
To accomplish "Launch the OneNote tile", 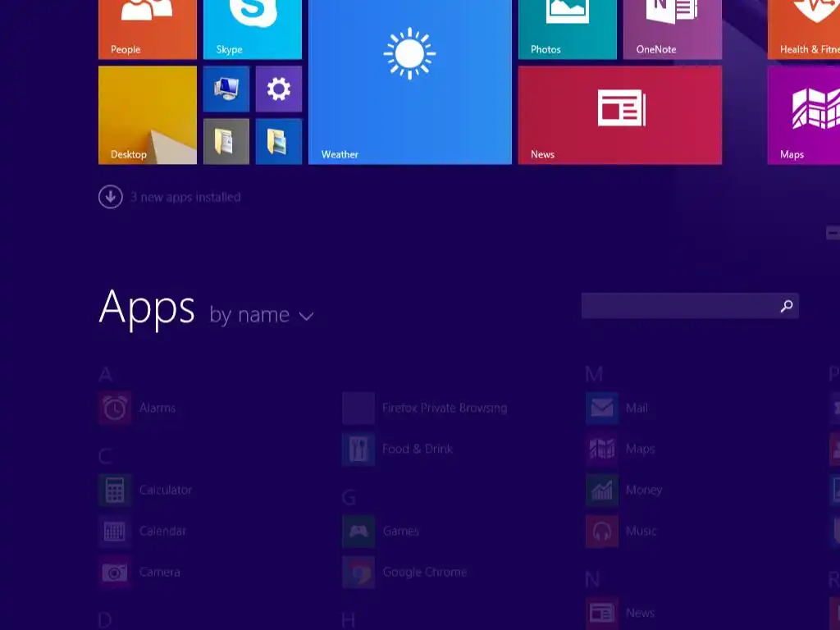I will coord(673,30).
